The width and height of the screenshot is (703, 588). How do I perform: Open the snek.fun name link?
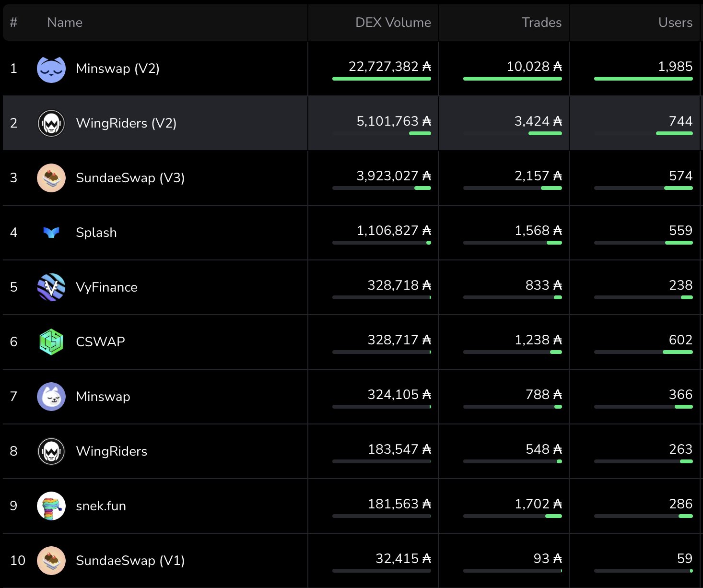point(101,506)
